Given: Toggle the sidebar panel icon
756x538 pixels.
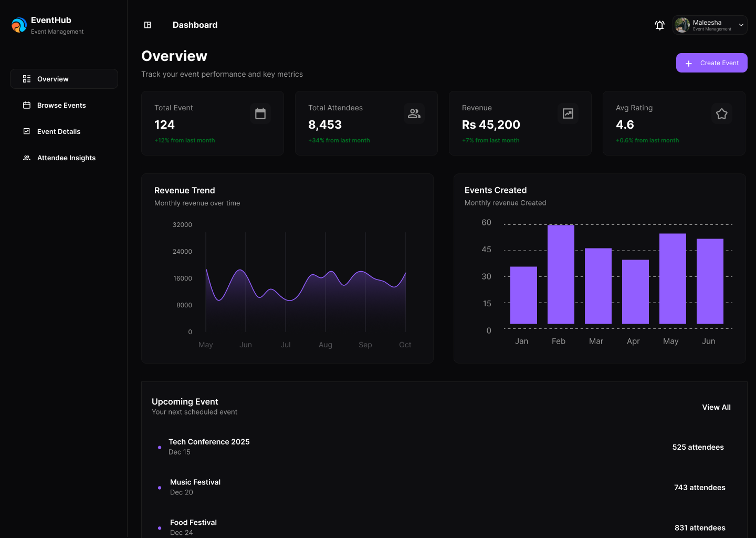Looking at the screenshot, I should (x=148, y=25).
